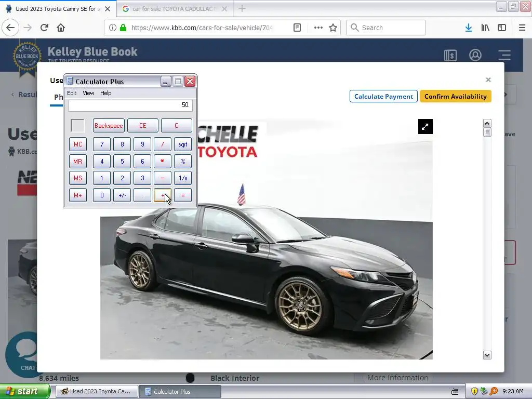Image resolution: width=532 pixels, height=399 pixels.
Task: Click calculator MS memory store
Action: pyautogui.click(x=78, y=178)
